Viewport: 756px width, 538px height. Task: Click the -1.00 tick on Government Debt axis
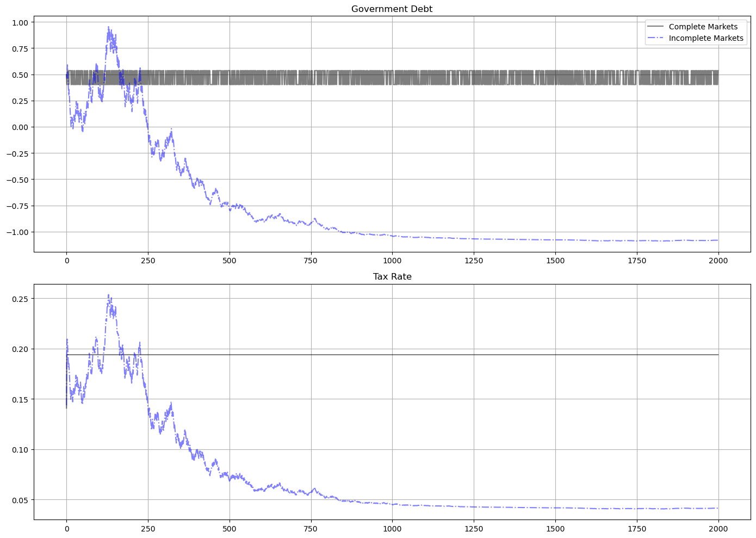(x=17, y=232)
